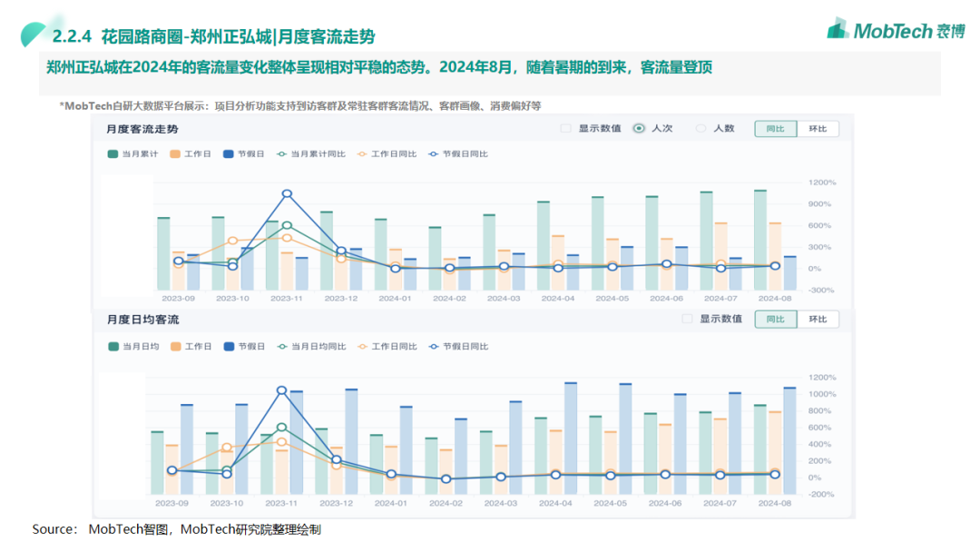The width and height of the screenshot is (980, 552).
Task: Click 工作日同比 legend label in 月度客流走势 chart
Action: pyautogui.click(x=394, y=154)
